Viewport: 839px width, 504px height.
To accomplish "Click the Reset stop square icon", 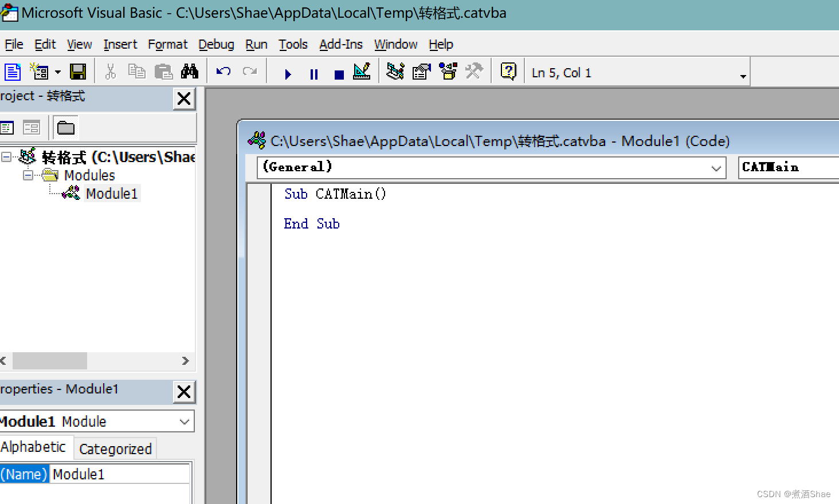I will pyautogui.click(x=339, y=74).
